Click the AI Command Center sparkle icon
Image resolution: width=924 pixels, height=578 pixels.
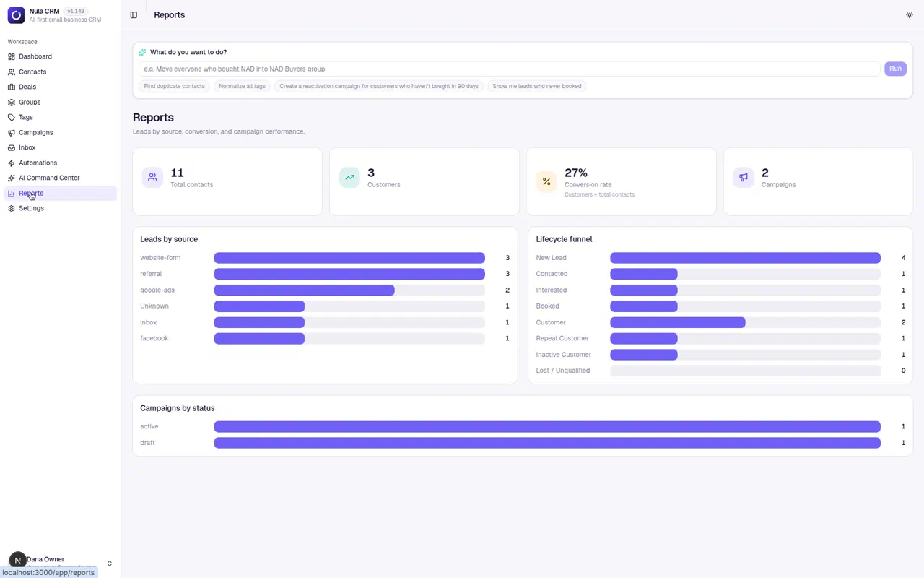(x=12, y=178)
